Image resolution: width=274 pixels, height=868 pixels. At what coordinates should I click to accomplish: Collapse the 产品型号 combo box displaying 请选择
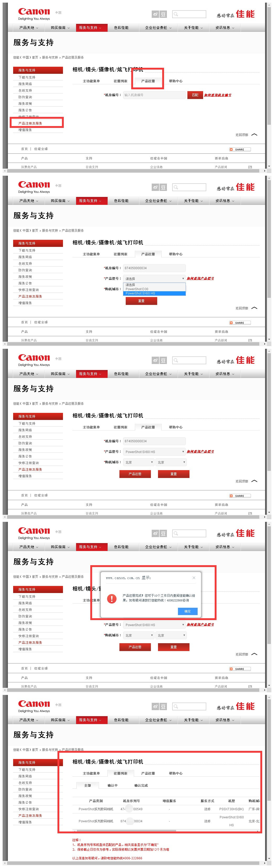[x=155, y=279]
